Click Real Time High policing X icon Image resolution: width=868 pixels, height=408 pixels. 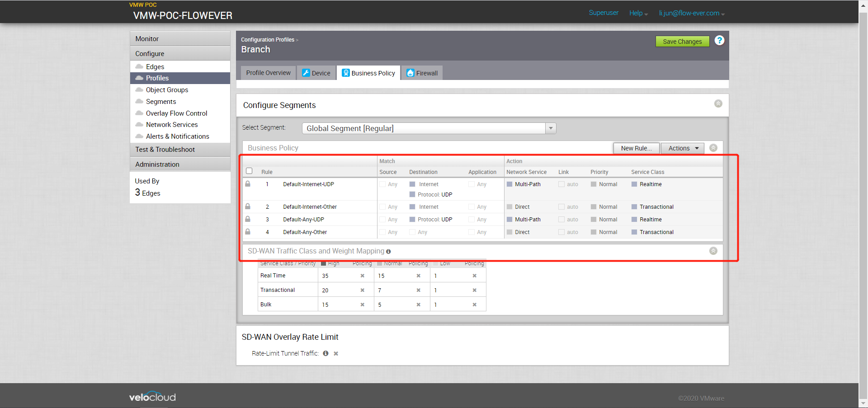click(362, 276)
